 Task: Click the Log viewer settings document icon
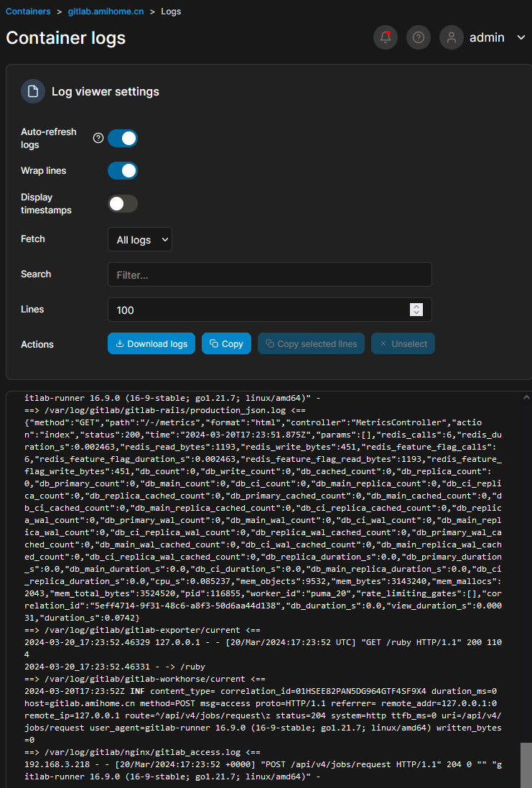pos(32,91)
